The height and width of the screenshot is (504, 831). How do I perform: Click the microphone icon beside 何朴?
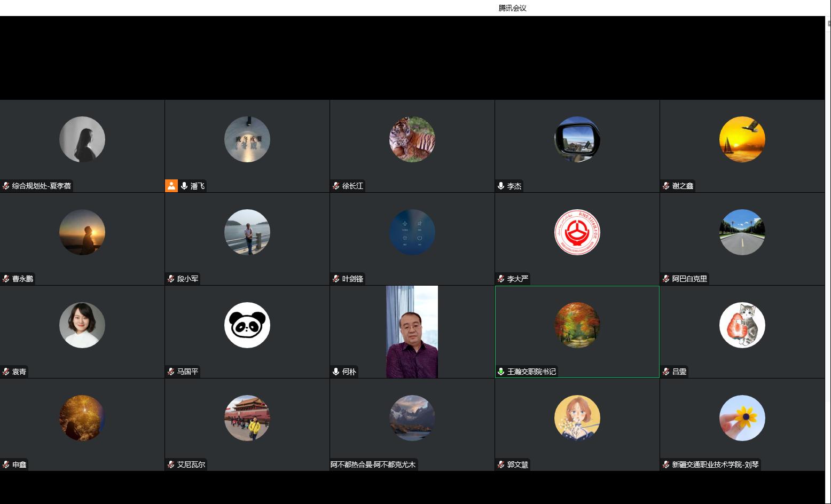click(x=336, y=372)
